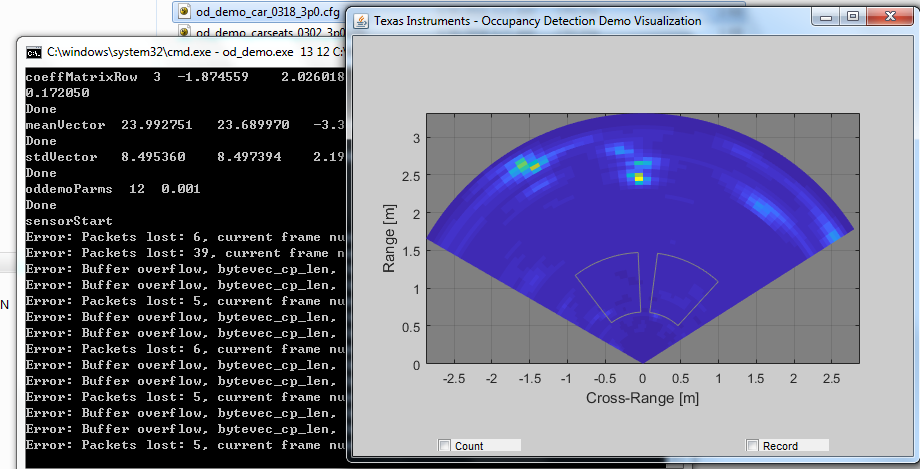Click the Java icon in visualization title bar
920x469 pixels.
pyautogui.click(x=362, y=21)
